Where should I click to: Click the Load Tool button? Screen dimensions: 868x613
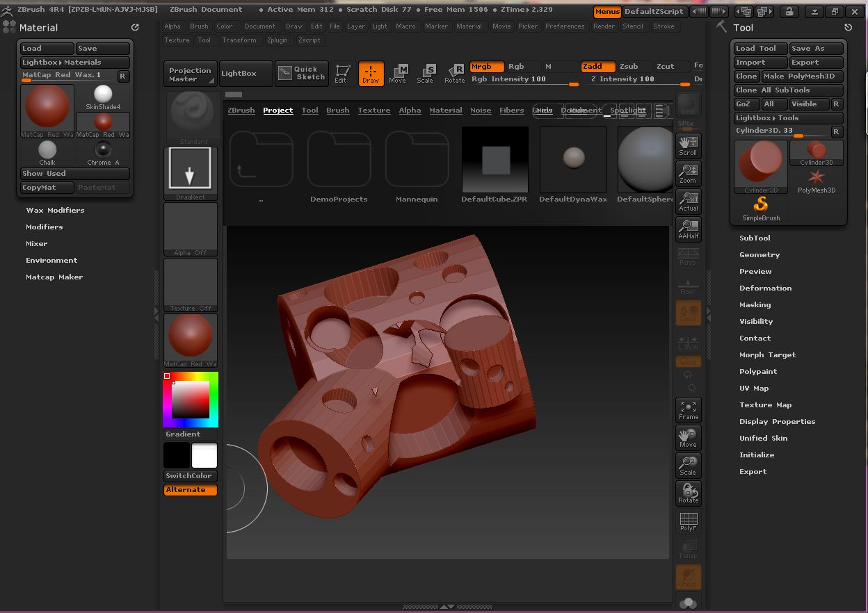pyautogui.click(x=761, y=49)
